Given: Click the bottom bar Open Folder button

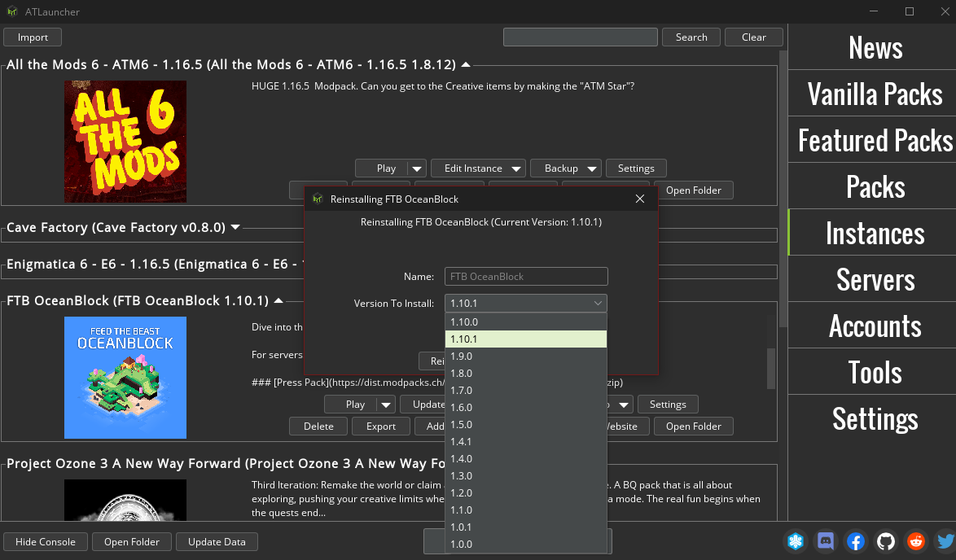Looking at the screenshot, I should click(x=132, y=542).
